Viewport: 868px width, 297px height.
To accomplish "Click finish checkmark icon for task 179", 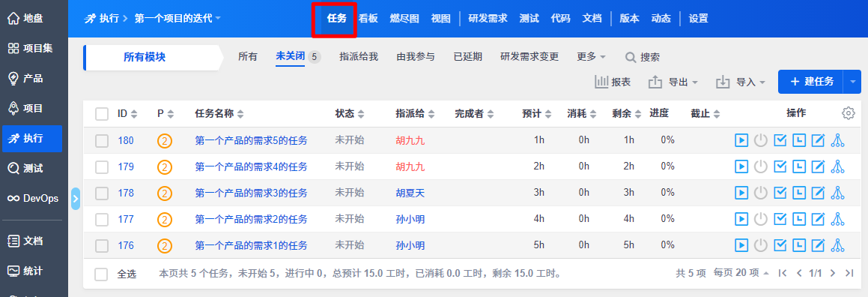I will click(x=780, y=166).
